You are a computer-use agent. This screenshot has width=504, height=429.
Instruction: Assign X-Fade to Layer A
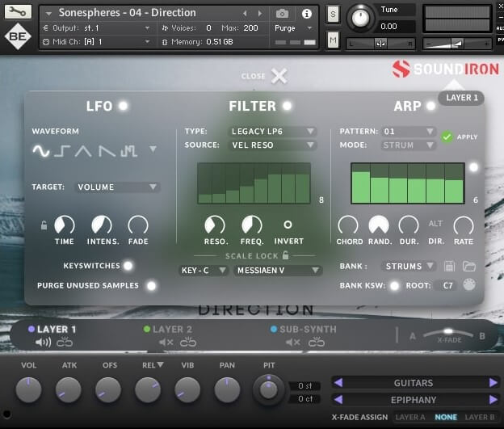click(x=410, y=417)
